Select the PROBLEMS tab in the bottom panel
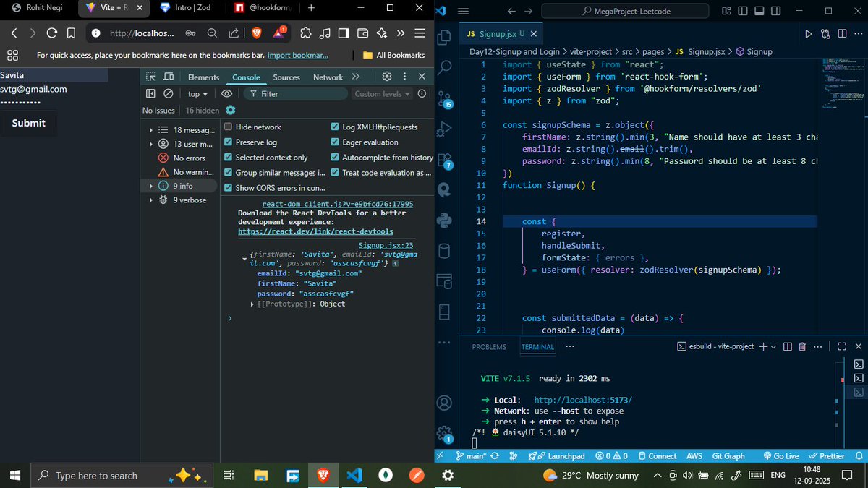868x488 pixels. (489, 347)
